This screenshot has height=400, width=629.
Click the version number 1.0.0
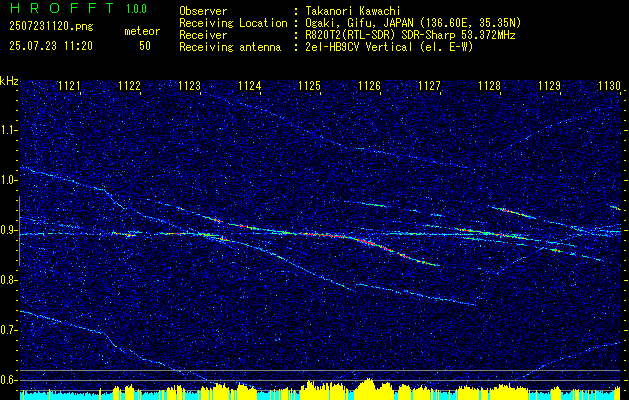tap(136, 8)
